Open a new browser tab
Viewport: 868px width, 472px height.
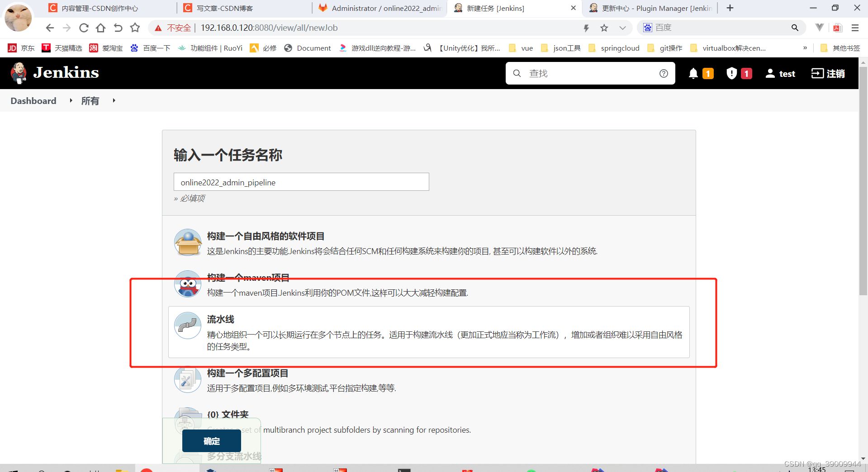click(730, 8)
